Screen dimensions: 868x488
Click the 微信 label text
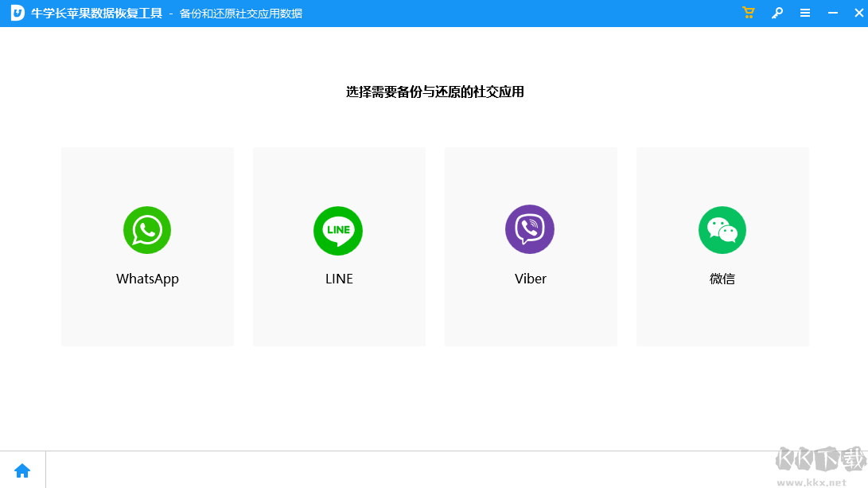tap(722, 279)
